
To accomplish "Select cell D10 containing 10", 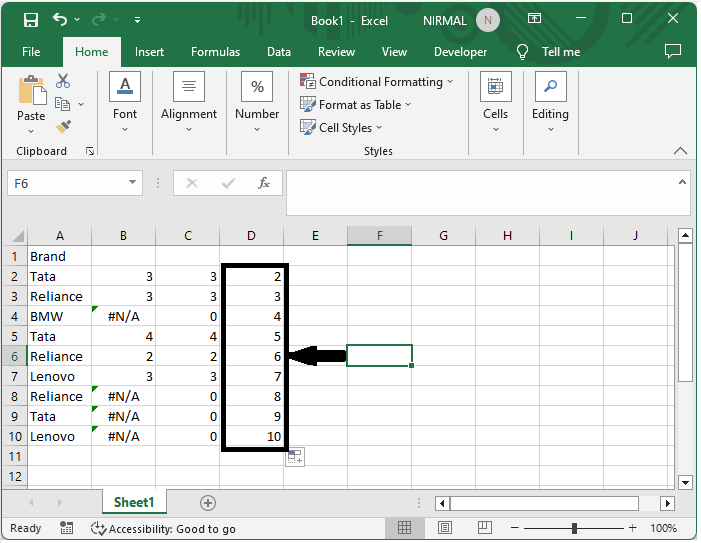I will [252, 437].
